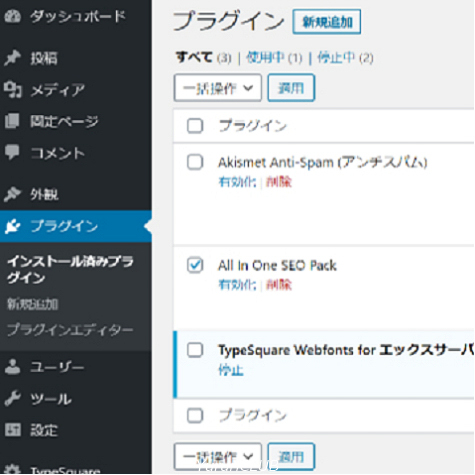This screenshot has width=475, height=475.
Task: Toggle the select-all checkbox in table header
Action: click(195, 126)
